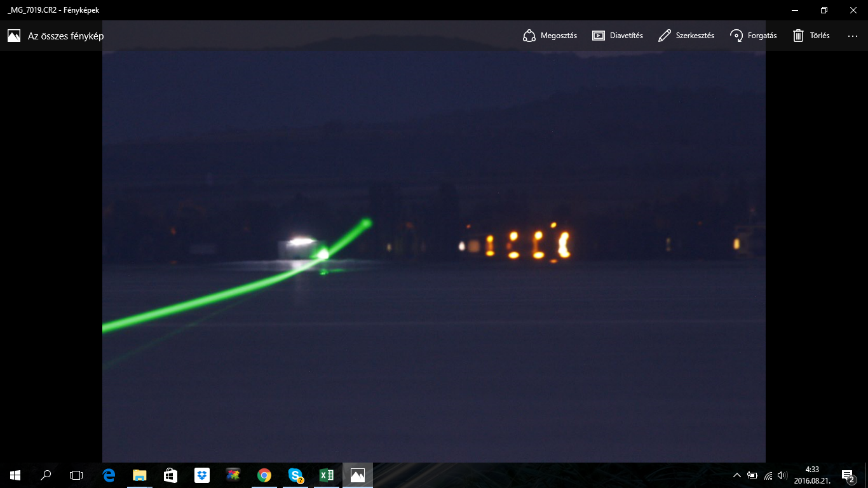Screen dimensions: 868x488
Task: Start slideshow with the Diavetítés icon
Action: 598,36
